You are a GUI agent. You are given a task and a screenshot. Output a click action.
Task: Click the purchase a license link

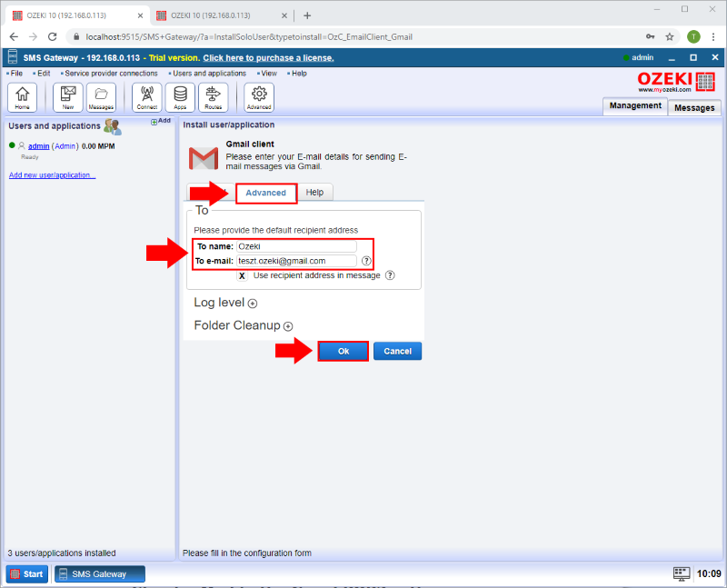268,58
